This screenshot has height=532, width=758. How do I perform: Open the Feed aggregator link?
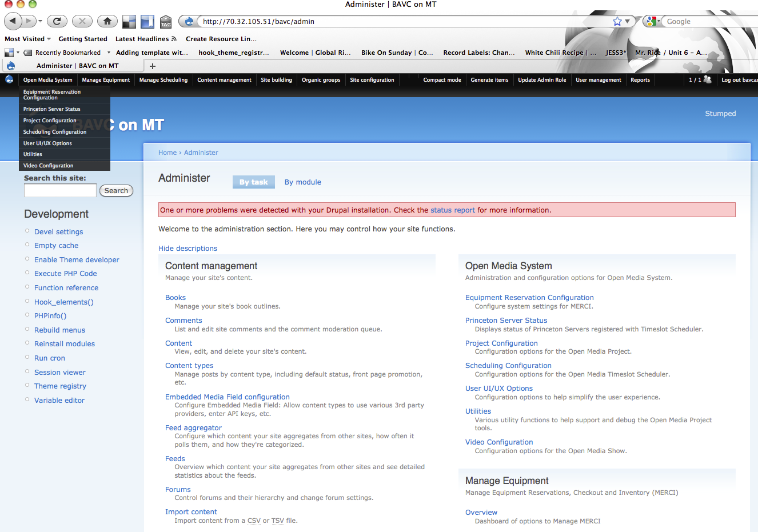pyautogui.click(x=193, y=427)
